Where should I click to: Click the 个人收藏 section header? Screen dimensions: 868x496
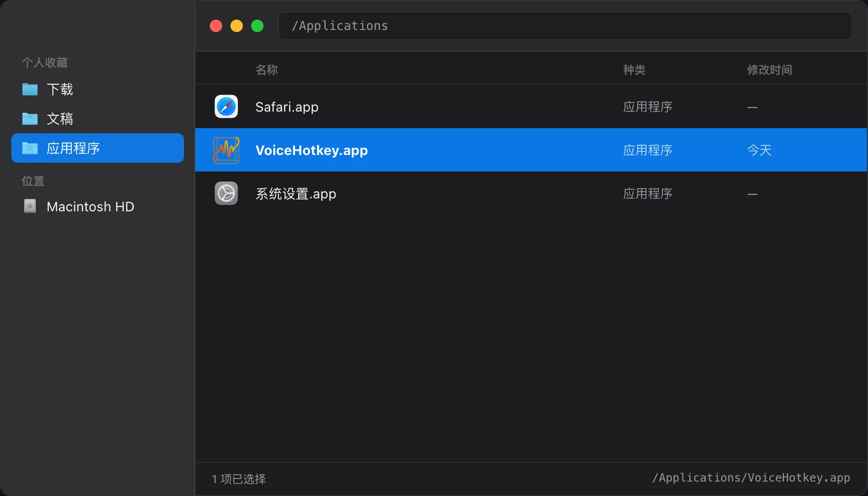tap(44, 63)
